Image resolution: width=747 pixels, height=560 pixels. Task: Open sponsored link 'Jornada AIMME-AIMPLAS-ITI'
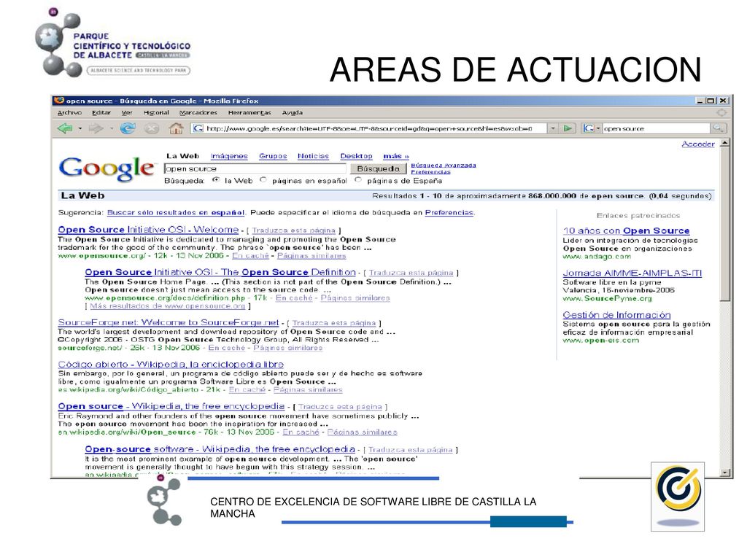coord(632,273)
